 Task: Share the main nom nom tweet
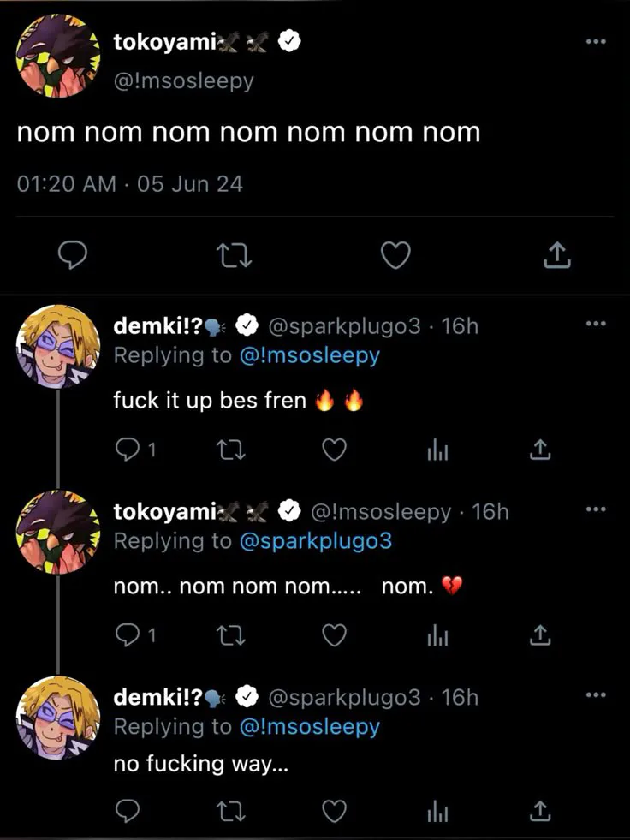(x=557, y=254)
